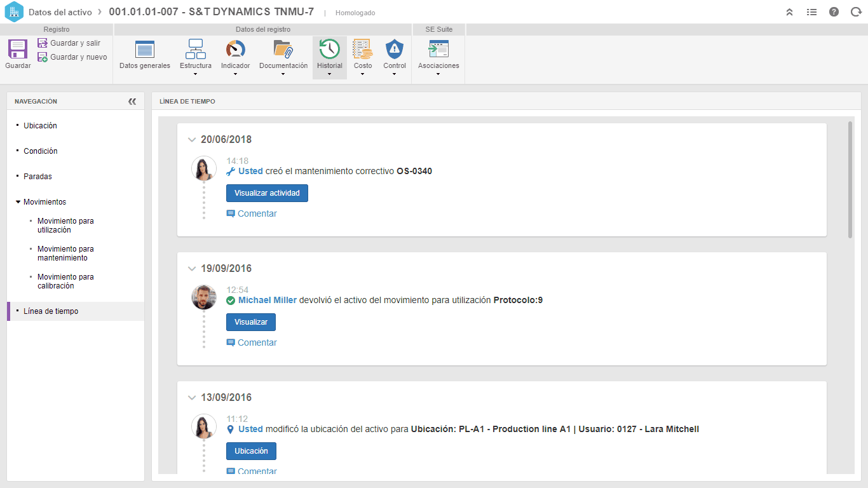Select Movimiento para mantenimiento
Screen dimensions: 868x488
click(65, 254)
